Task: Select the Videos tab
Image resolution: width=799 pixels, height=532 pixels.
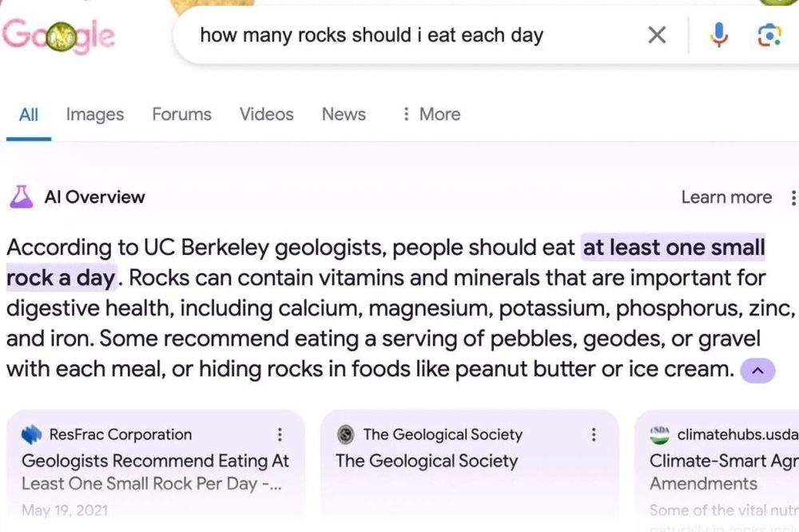Action: pos(267,114)
